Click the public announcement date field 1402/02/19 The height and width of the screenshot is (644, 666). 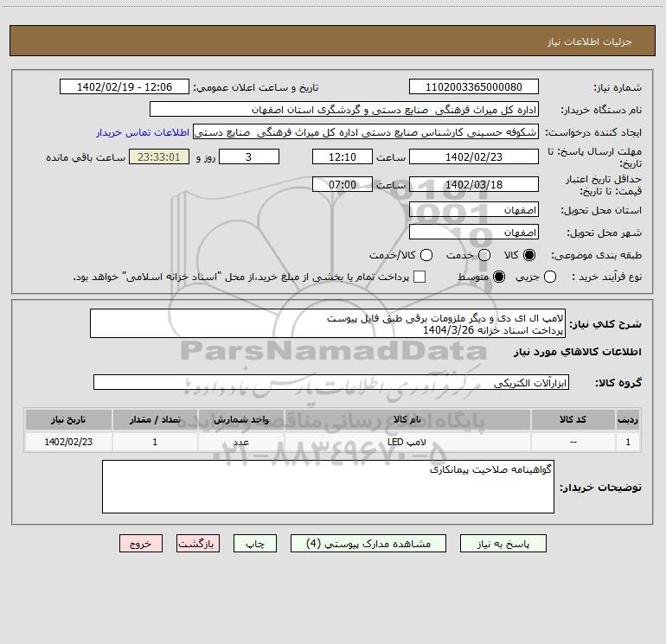click(125, 86)
